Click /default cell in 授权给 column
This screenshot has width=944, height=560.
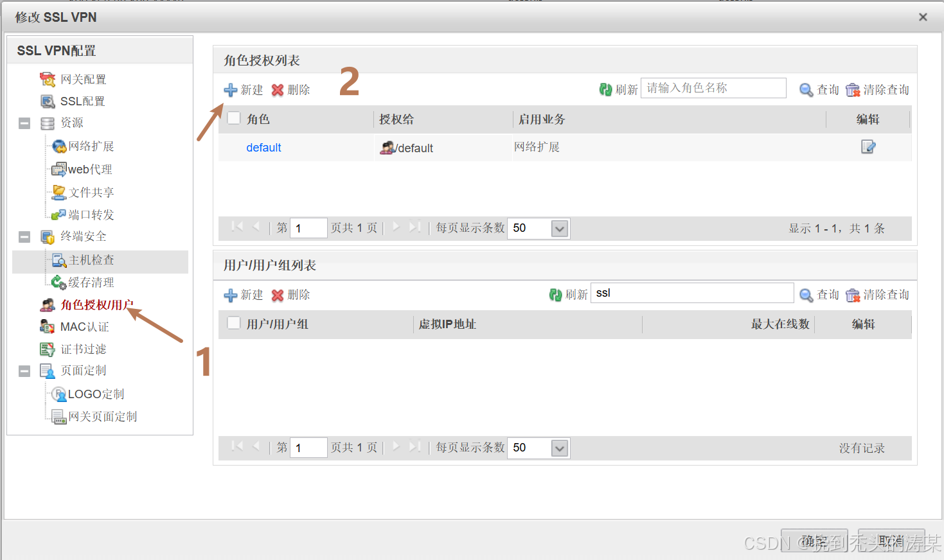point(407,148)
